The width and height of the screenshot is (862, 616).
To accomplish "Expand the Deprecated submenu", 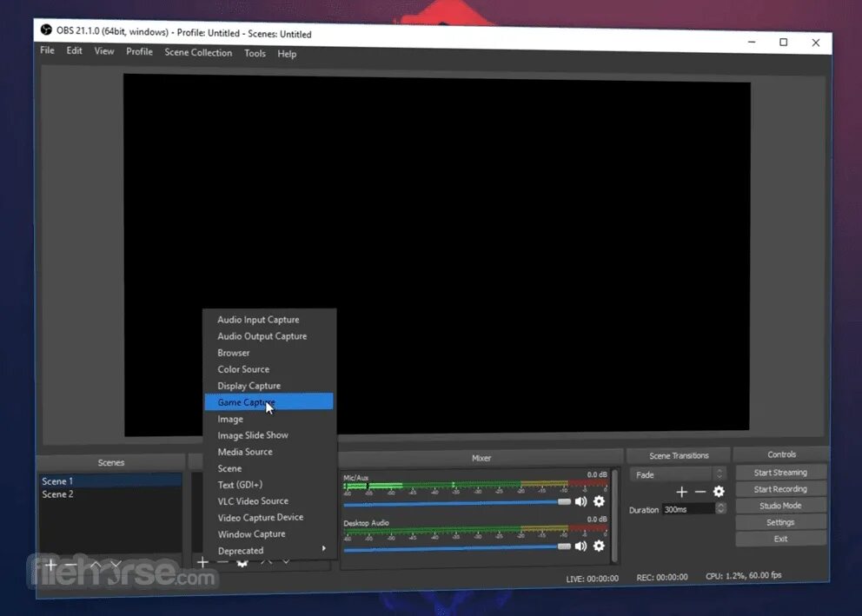I will (269, 550).
